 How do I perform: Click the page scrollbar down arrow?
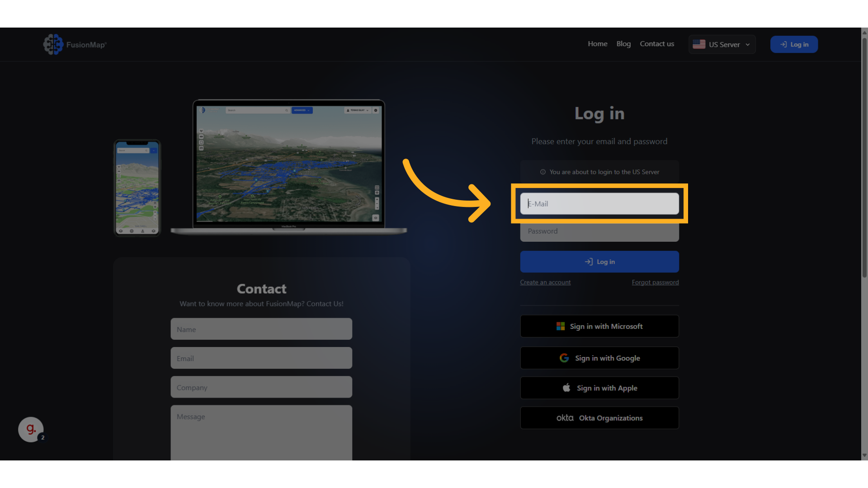[x=864, y=455]
